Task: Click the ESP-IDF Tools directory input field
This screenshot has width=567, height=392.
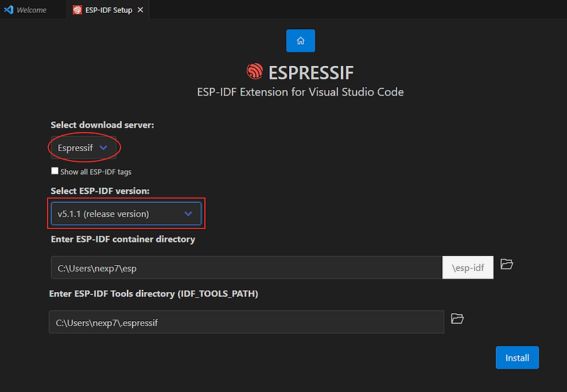Action: pyautogui.click(x=247, y=322)
